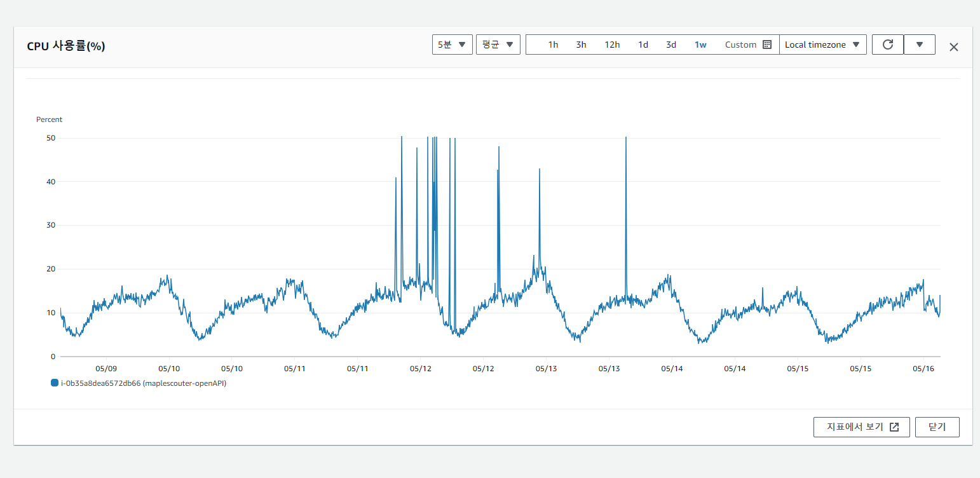Click the 지표에서 보기 button

tap(862, 427)
